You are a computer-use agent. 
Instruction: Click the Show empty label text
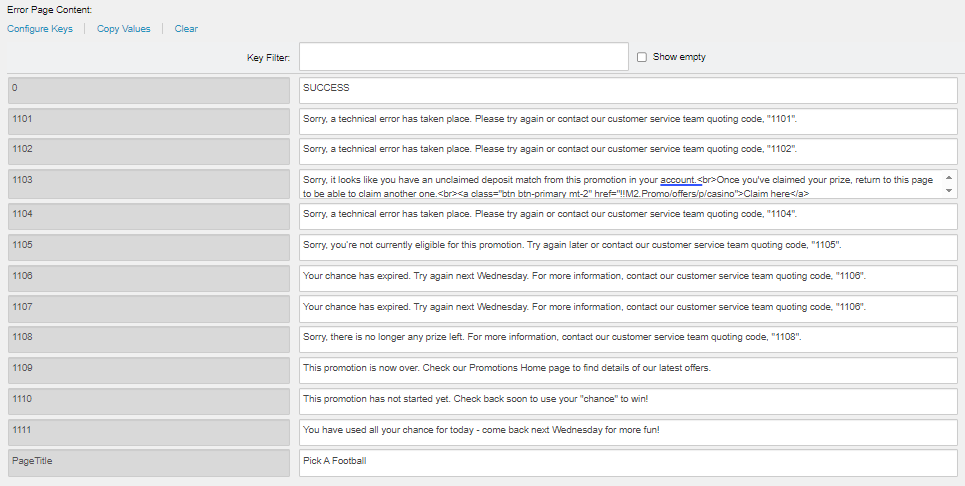(679, 57)
